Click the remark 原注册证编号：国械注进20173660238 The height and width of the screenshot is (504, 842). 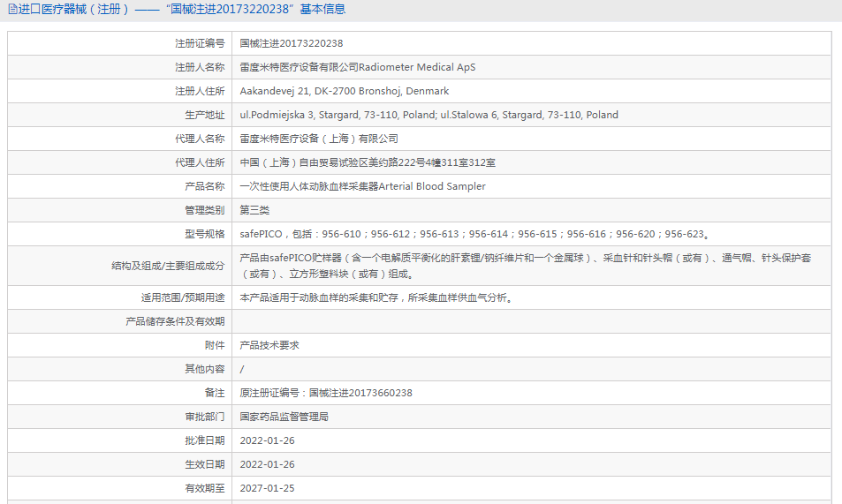326,393
